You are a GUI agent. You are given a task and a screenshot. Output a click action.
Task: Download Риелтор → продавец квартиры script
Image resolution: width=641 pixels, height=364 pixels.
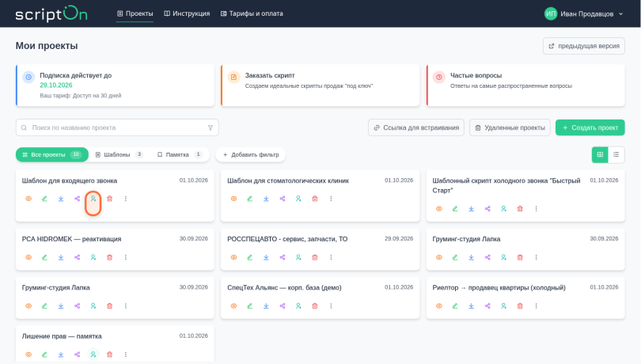[x=472, y=306]
